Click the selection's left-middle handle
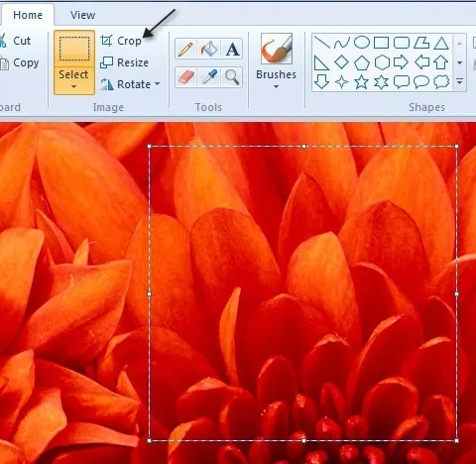The height and width of the screenshot is (464, 476). (150, 293)
